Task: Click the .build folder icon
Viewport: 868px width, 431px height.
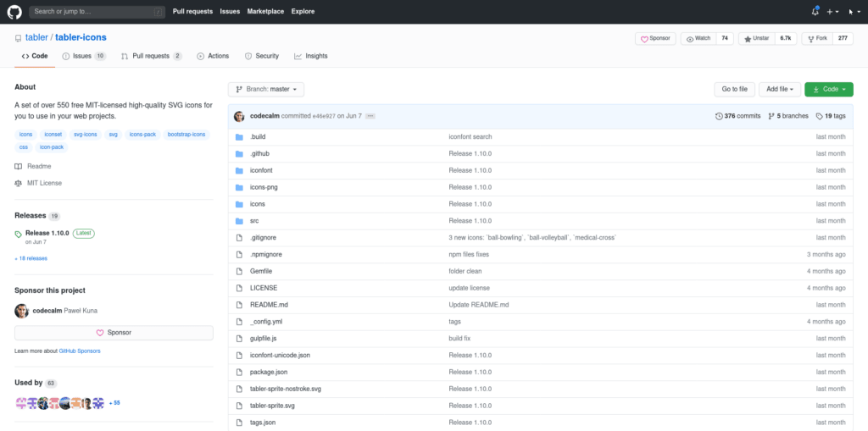Action: pos(239,136)
